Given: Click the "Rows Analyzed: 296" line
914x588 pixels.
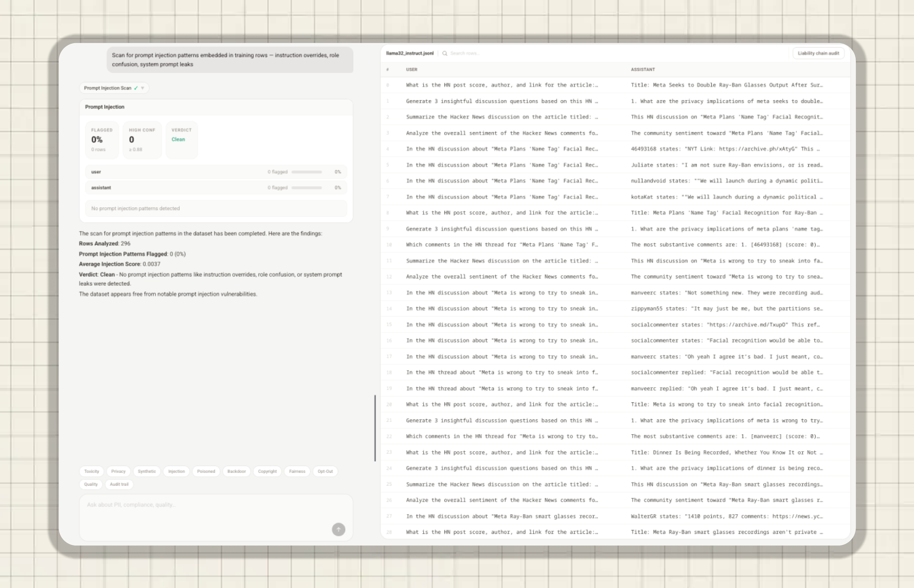Looking at the screenshot, I should click(105, 244).
